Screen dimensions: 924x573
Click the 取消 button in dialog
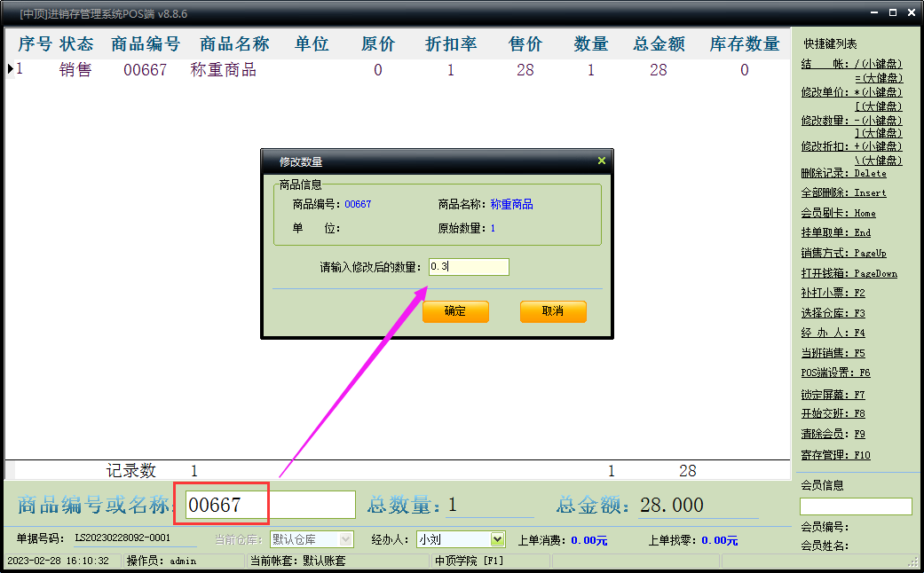coord(553,311)
